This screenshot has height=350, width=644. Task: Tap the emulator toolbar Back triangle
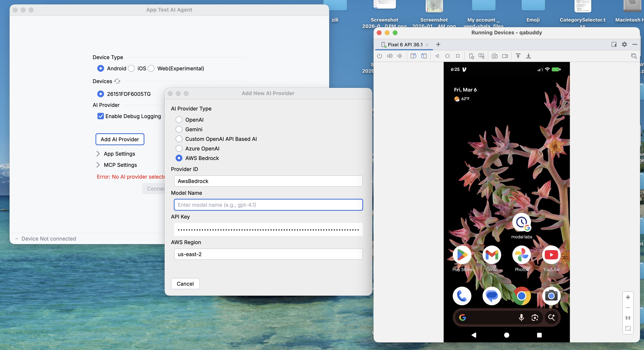pos(437,56)
